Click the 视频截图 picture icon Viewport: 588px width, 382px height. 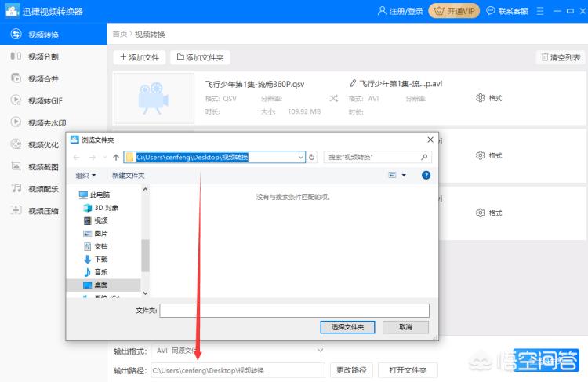[x=16, y=166]
